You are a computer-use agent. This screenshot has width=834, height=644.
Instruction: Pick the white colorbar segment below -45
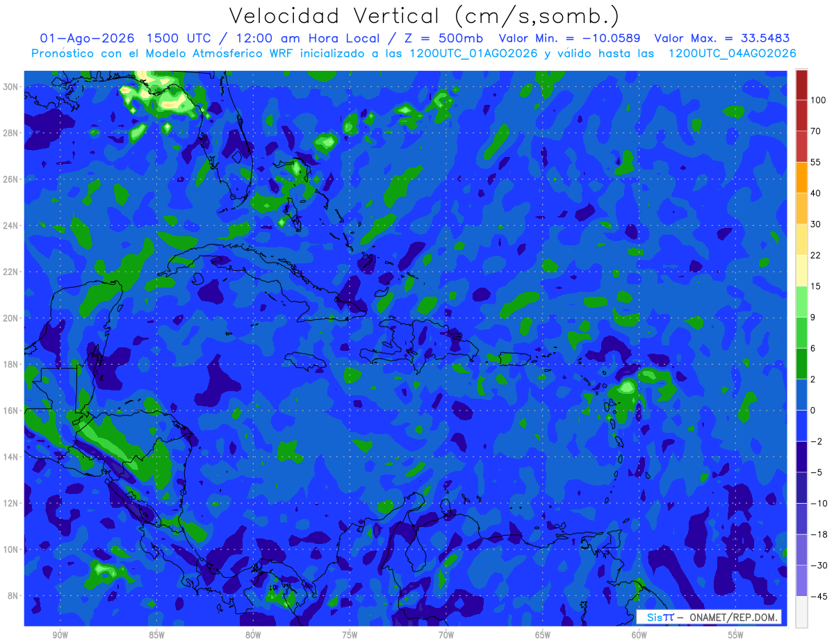tap(801, 611)
